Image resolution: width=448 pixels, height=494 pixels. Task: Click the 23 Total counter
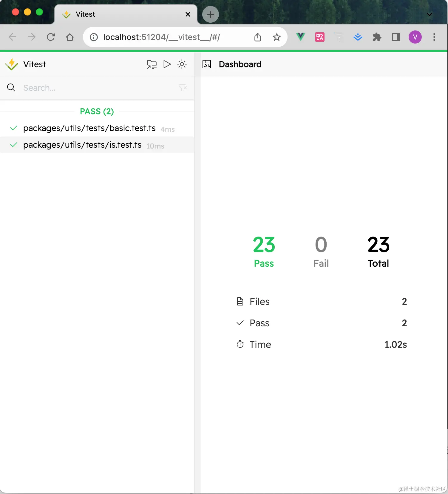pos(379,252)
